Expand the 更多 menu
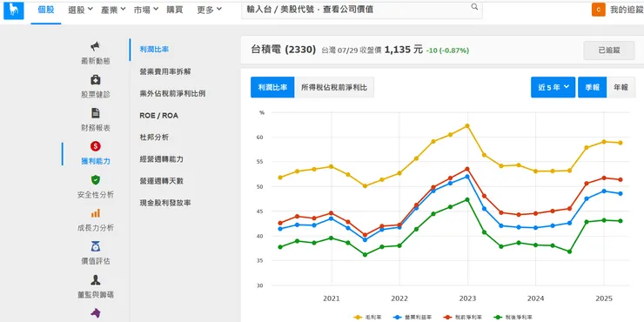The height and width of the screenshot is (322, 644). point(209,10)
